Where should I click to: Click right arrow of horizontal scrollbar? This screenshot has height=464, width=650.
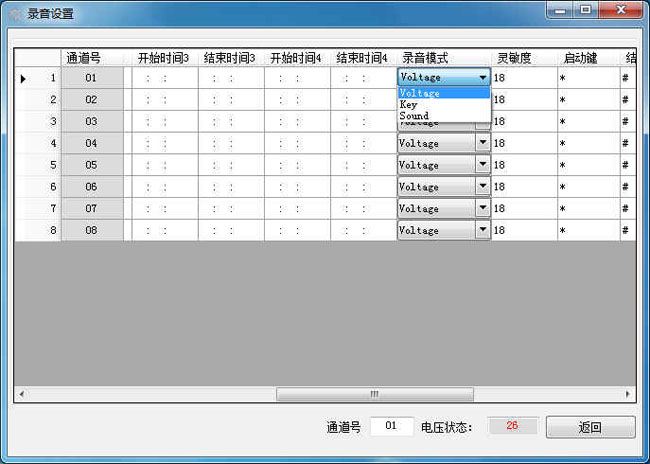pos(628,395)
